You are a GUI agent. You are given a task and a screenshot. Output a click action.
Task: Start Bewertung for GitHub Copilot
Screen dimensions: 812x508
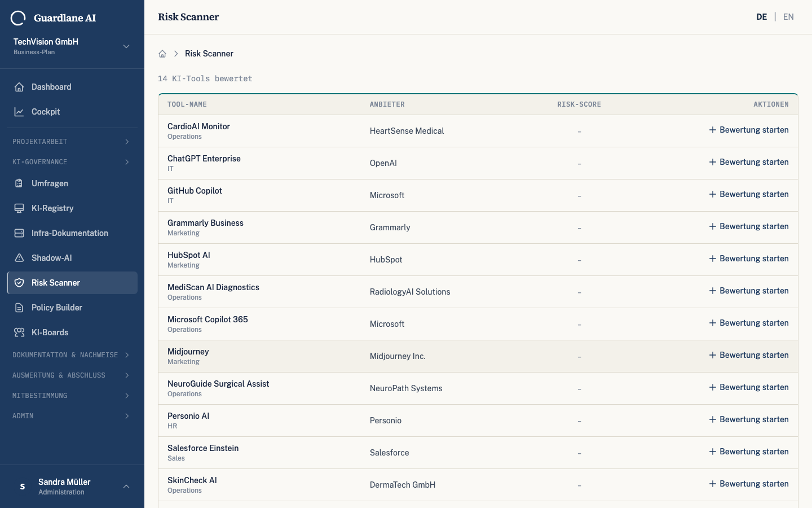pyautogui.click(x=749, y=194)
